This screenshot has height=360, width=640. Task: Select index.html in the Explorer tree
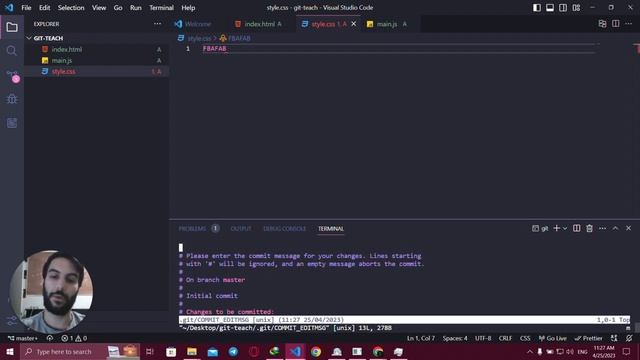[x=97, y=49]
